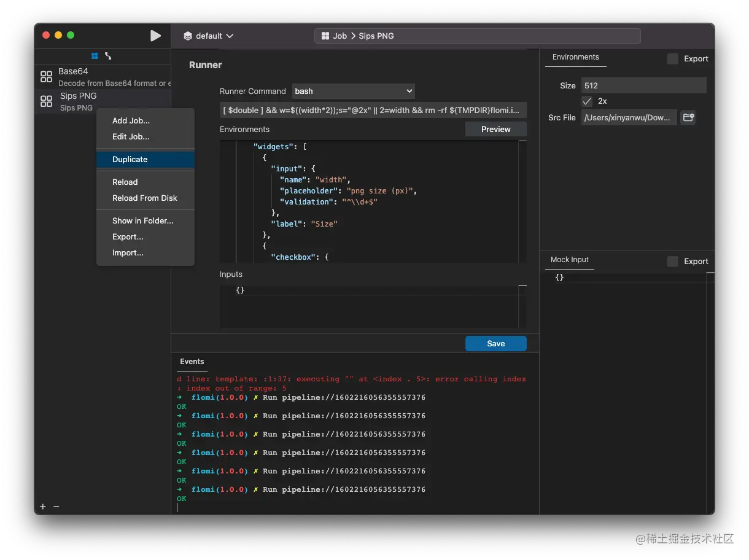Click the Size input field

(643, 85)
